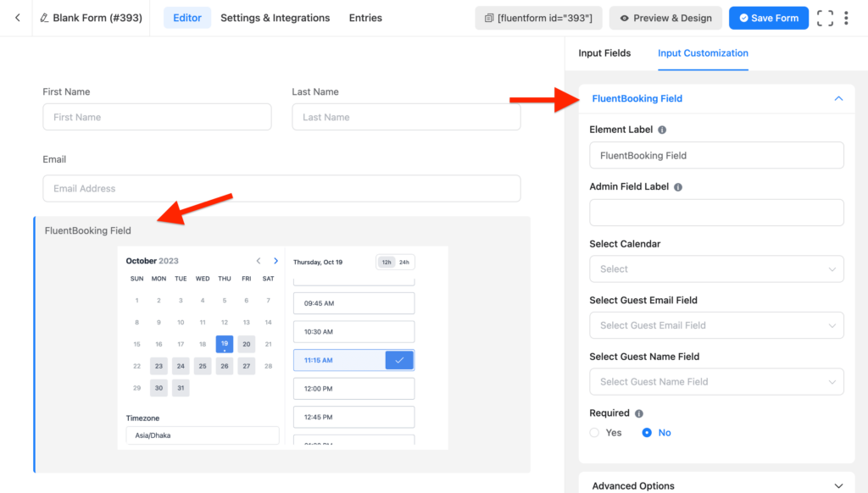This screenshot has width=868, height=493.
Task: Open Settings & Integrations tab
Action: (275, 18)
